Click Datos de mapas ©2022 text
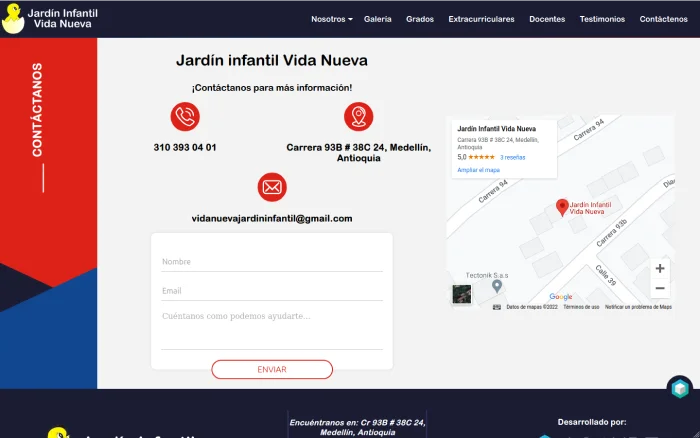This screenshot has height=438, width=700. pos(532,307)
